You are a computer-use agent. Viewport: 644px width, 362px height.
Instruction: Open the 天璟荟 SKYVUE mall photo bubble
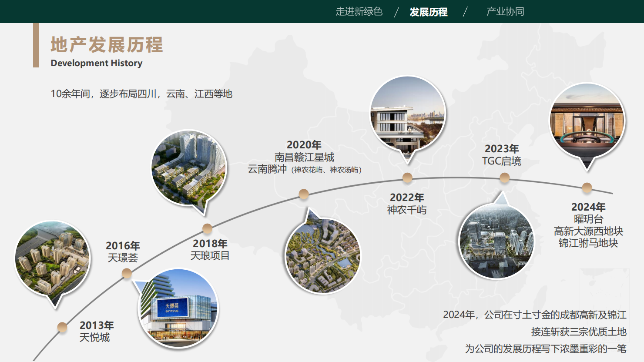178,308
